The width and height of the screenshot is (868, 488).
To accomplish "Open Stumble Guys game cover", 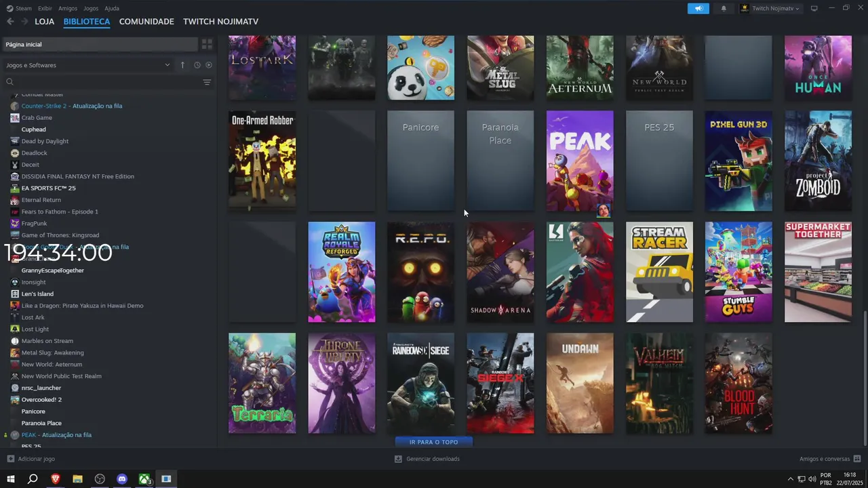I will [x=738, y=272].
